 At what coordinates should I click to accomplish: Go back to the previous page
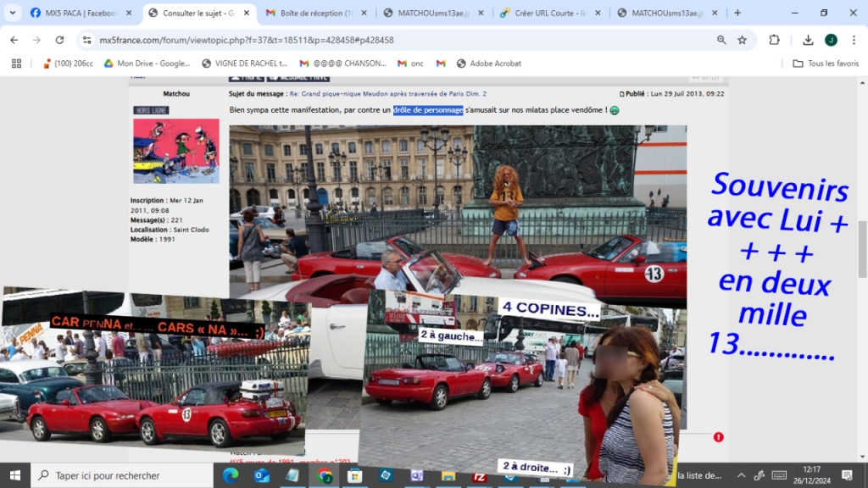(14, 40)
